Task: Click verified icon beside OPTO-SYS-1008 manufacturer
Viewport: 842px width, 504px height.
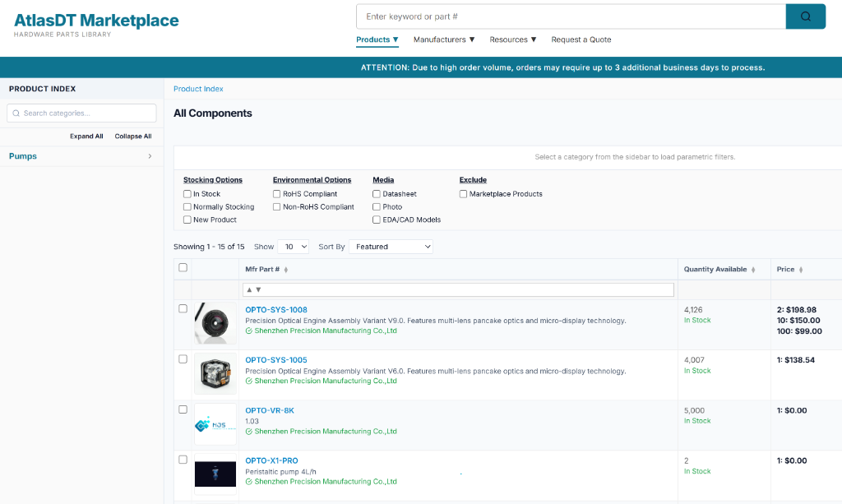Action: click(x=249, y=331)
